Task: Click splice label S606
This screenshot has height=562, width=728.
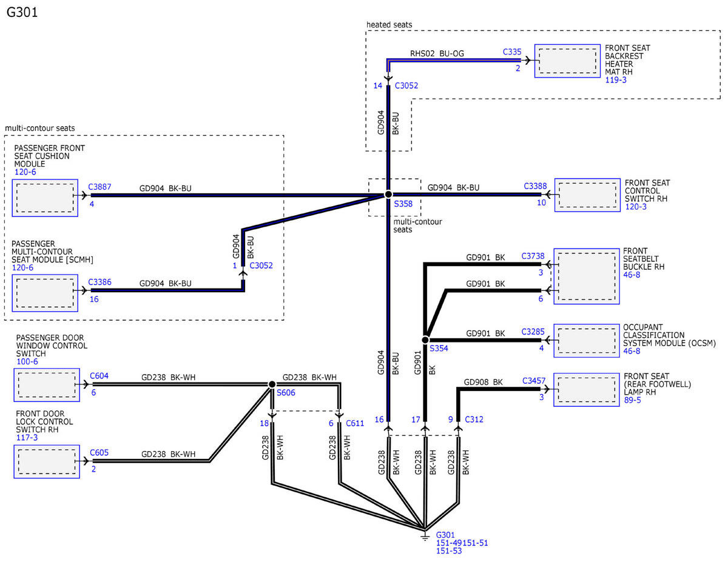Action: click(x=286, y=393)
